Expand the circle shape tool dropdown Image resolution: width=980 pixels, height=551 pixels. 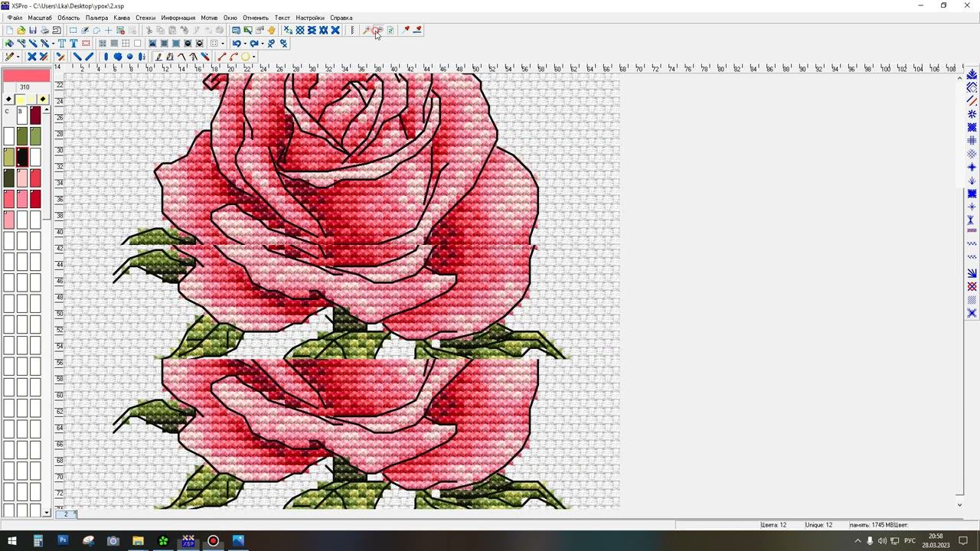[253, 57]
